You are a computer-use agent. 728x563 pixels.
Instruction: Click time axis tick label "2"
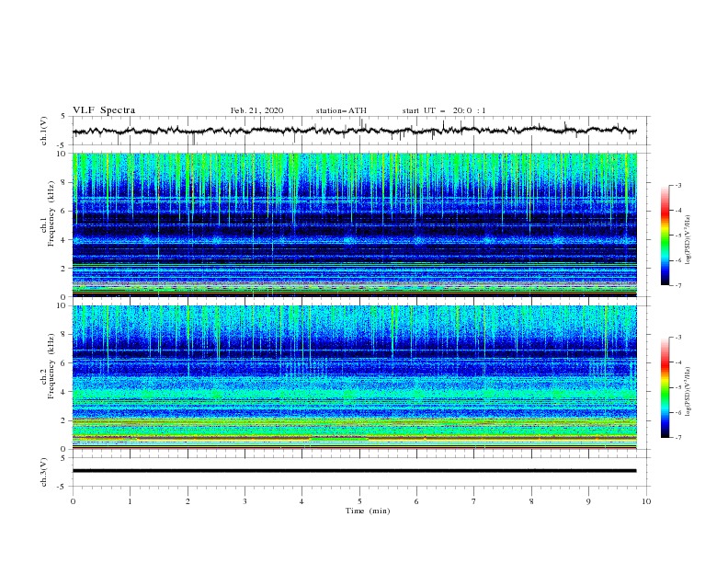188,501
